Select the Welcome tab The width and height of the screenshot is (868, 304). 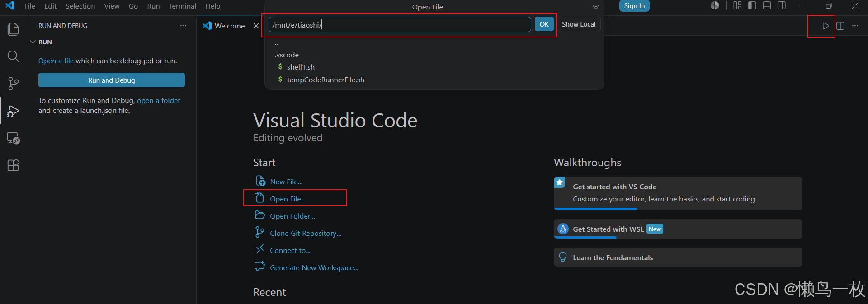[230, 26]
